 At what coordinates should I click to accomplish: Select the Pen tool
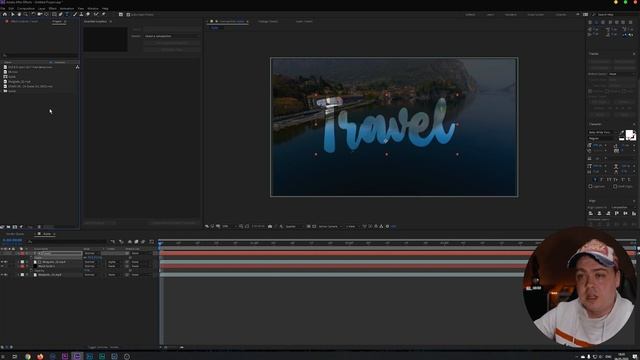(x=60, y=14)
